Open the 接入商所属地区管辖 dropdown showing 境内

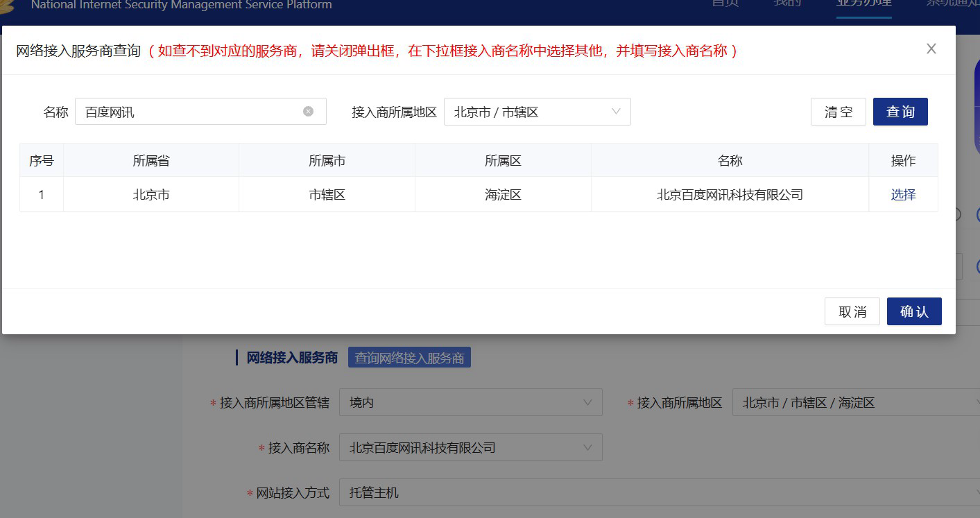coord(470,402)
